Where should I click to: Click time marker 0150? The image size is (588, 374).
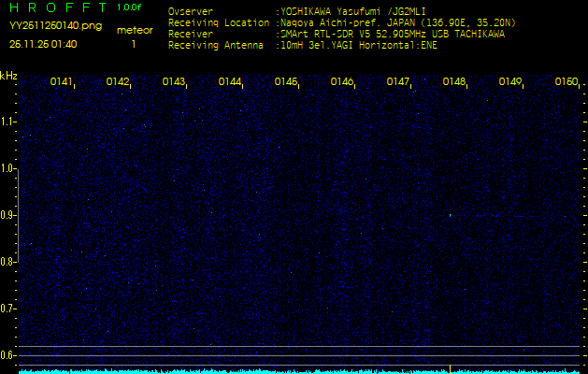pyautogui.click(x=566, y=81)
